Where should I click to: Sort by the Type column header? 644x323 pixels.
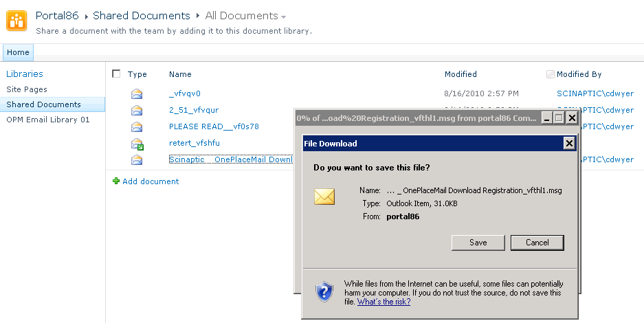tap(137, 74)
